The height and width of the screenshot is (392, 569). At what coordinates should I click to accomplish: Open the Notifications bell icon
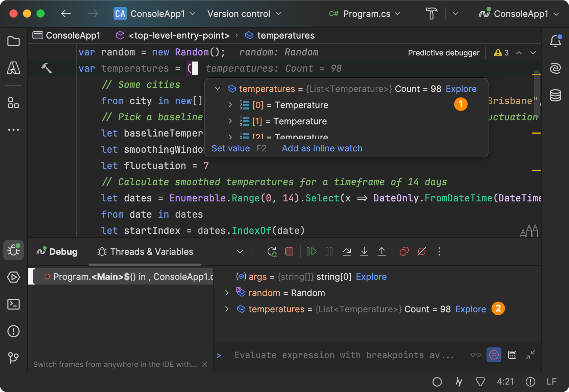click(555, 41)
